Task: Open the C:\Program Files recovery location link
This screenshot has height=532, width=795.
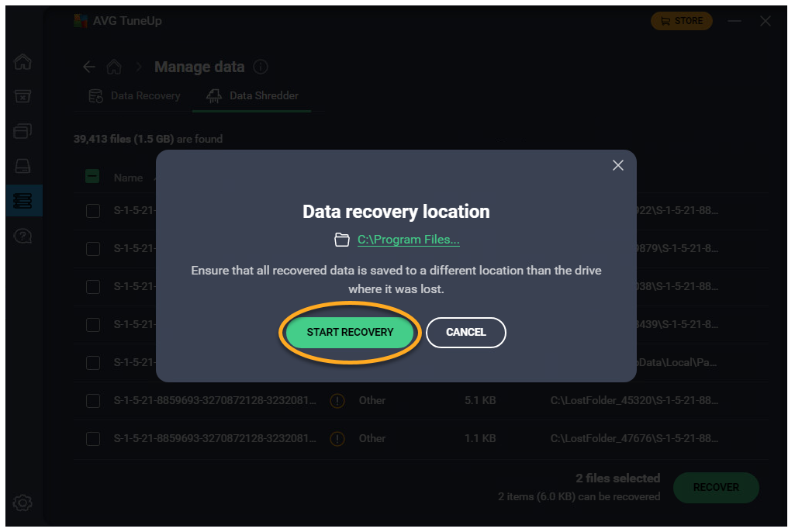Action: [408, 240]
